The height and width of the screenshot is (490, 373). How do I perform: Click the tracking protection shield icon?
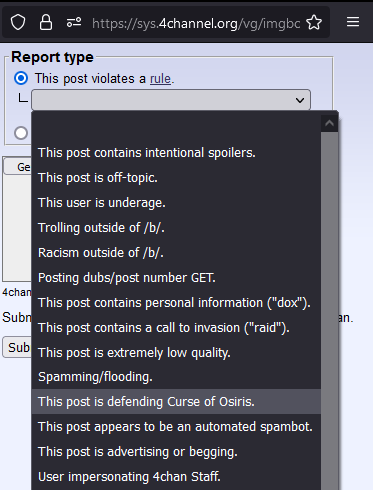click(18, 23)
